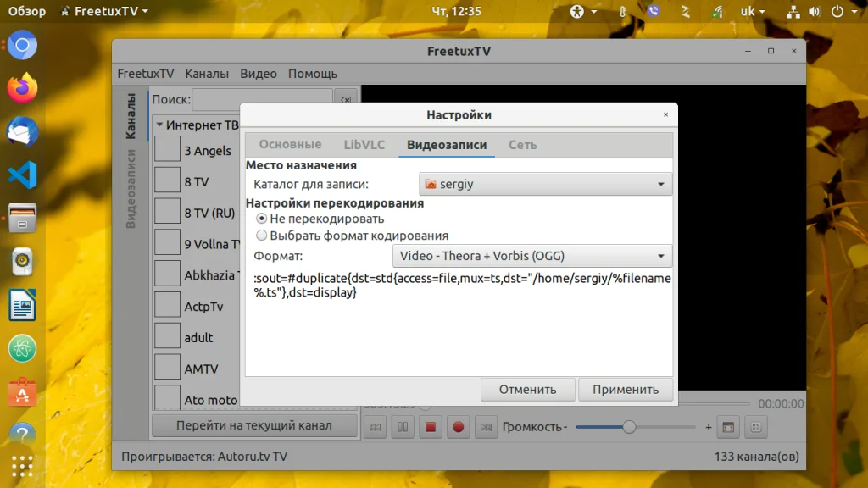Open the 'Каналы' menu
The width and height of the screenshot is (868, 488).
tap(207, 74)
